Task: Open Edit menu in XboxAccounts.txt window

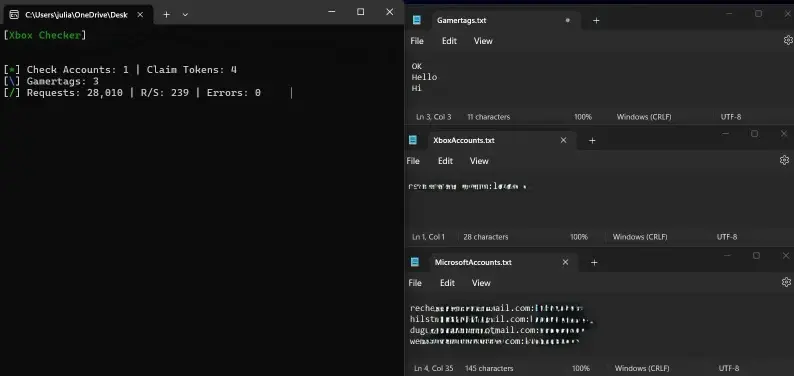Action: (445, 161)
